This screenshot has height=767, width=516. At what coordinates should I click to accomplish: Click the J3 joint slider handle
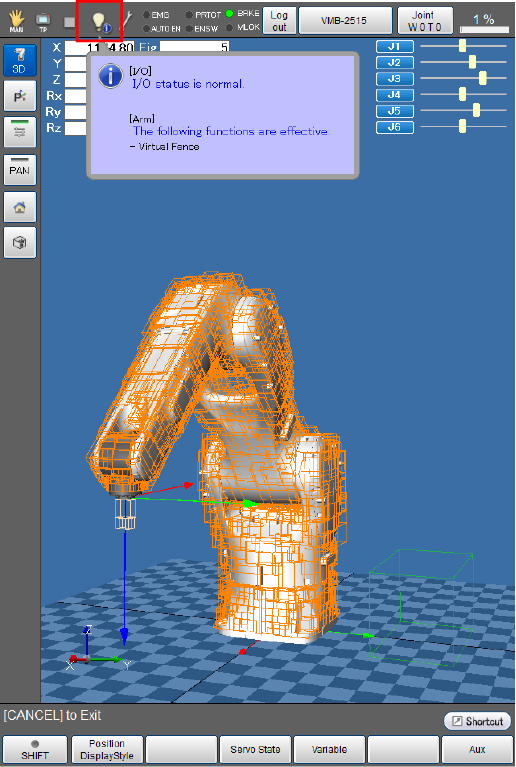click(483, 78)
